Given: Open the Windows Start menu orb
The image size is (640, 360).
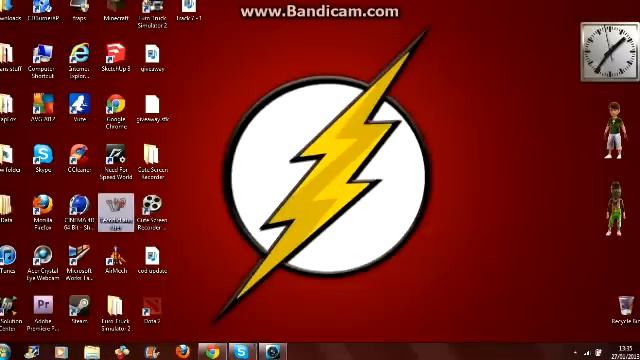Looking at the screenshot, I should tap(5, 352).
